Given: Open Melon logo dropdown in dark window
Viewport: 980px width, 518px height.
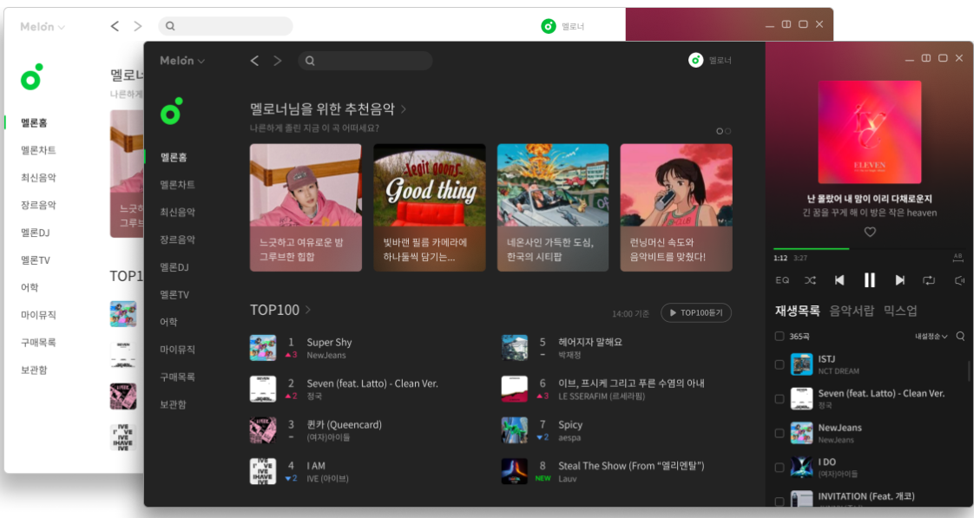Looking at the screenshot, I should [182, 61].
